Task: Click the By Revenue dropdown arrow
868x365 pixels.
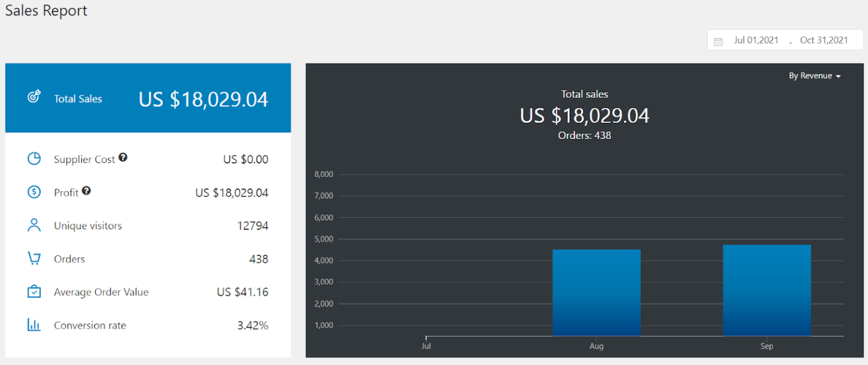Action: pyautogui.click(x=838, y=77)
